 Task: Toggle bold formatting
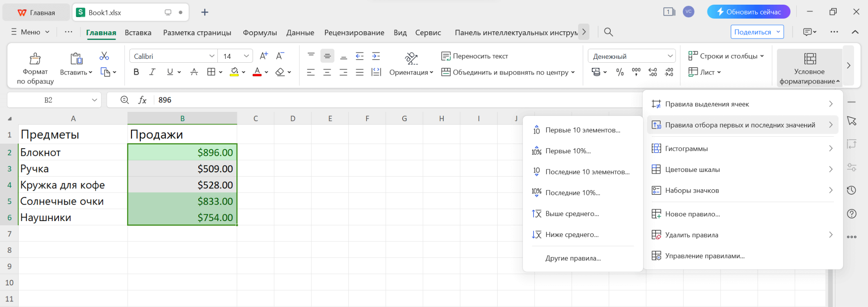(x=136, y=72)
